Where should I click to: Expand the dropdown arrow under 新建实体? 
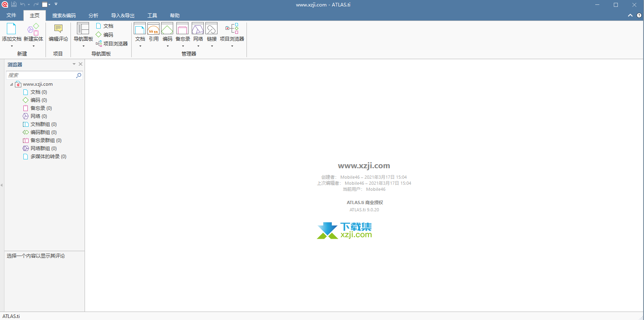click(33, 46)
